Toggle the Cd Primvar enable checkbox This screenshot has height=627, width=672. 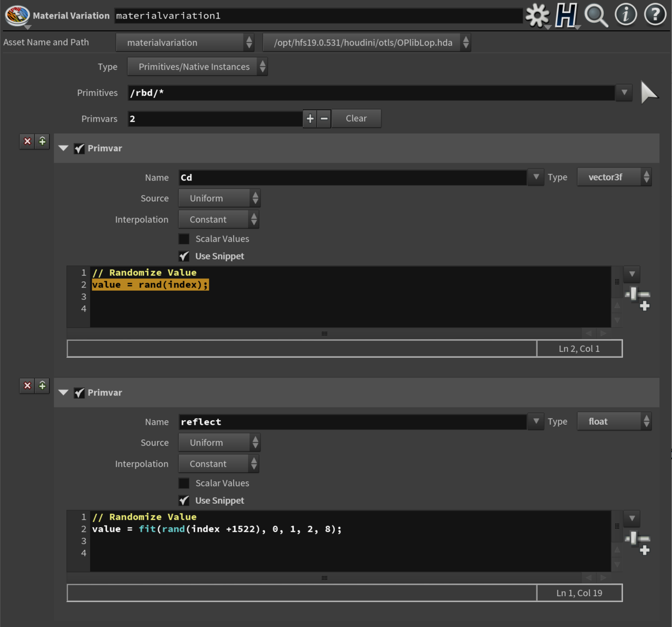[79, 148]
